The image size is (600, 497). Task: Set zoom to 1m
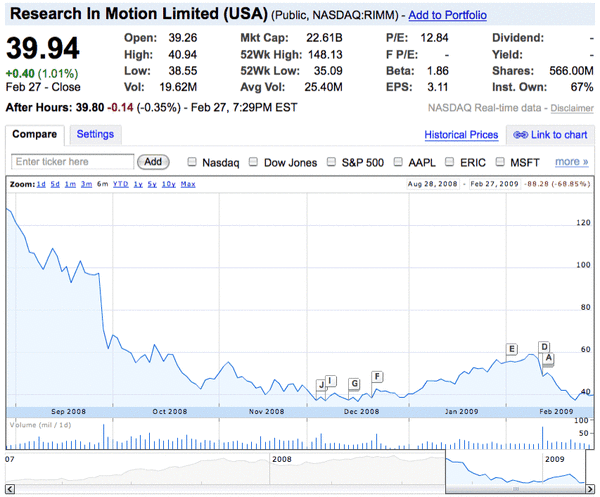point(70,184)
